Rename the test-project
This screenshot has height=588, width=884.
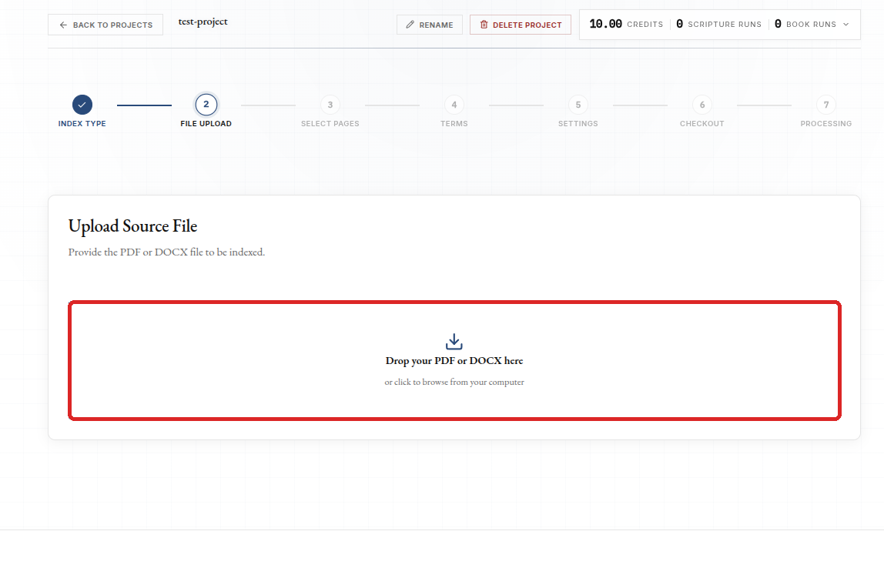(x=430, y=25)
